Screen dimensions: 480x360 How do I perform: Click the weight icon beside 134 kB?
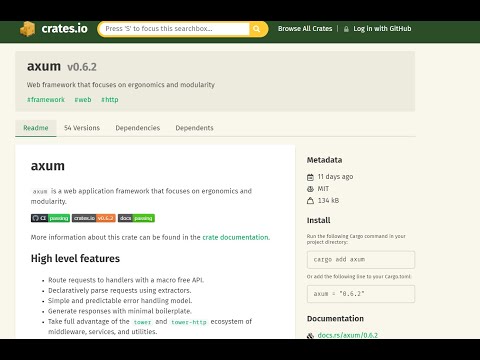pyautogui.click(x=310, y=201)
